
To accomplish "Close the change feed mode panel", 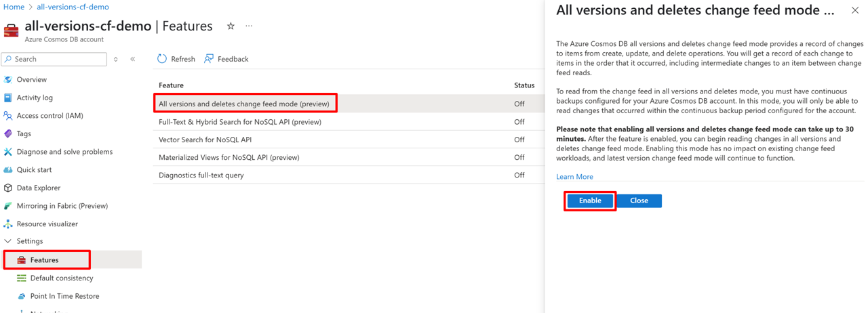I will click(855, 10).
